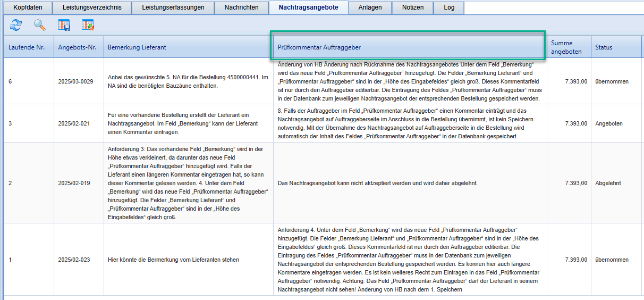The width and height of the screenshot is (644, 300).
Task: Click the Angebots-Nr. column header
Action: point(78,47)
